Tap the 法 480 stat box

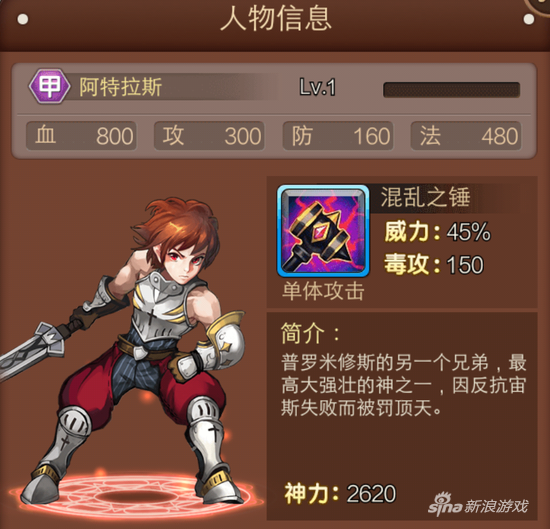[x=466, y=136]
